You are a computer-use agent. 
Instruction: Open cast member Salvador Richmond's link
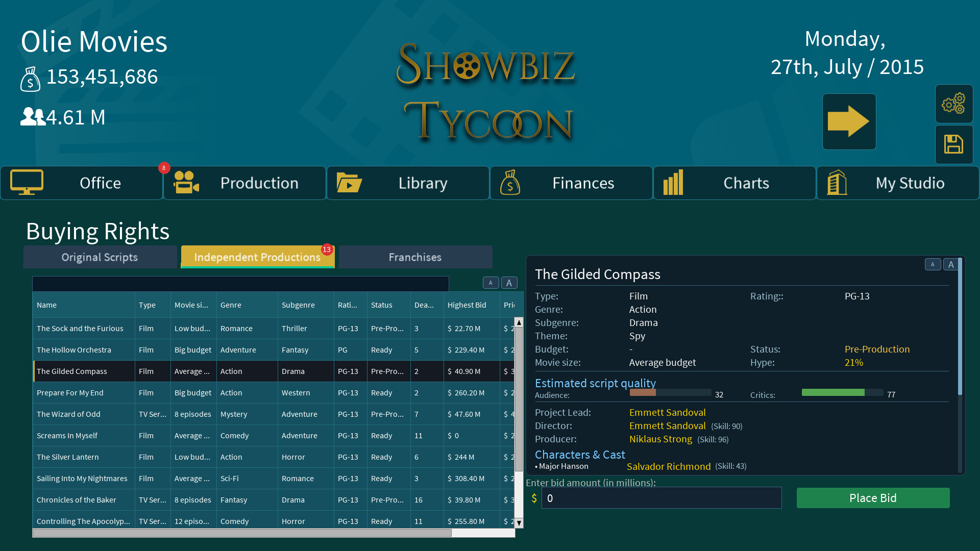click(x=669, y=466)
